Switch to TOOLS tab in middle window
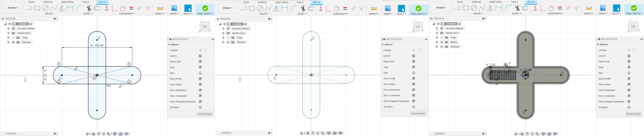The image size is (644, 136). click(300, 2)
